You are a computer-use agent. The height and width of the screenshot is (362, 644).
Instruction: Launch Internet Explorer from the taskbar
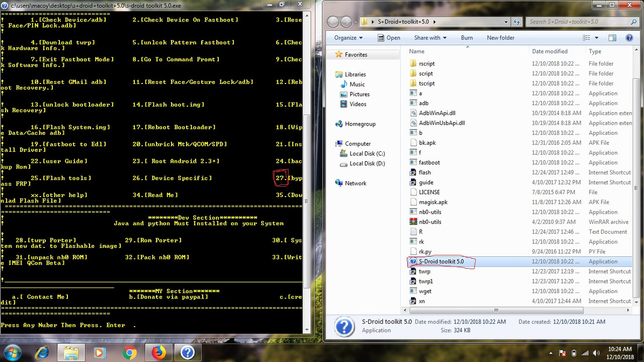(x=42, y=353)
